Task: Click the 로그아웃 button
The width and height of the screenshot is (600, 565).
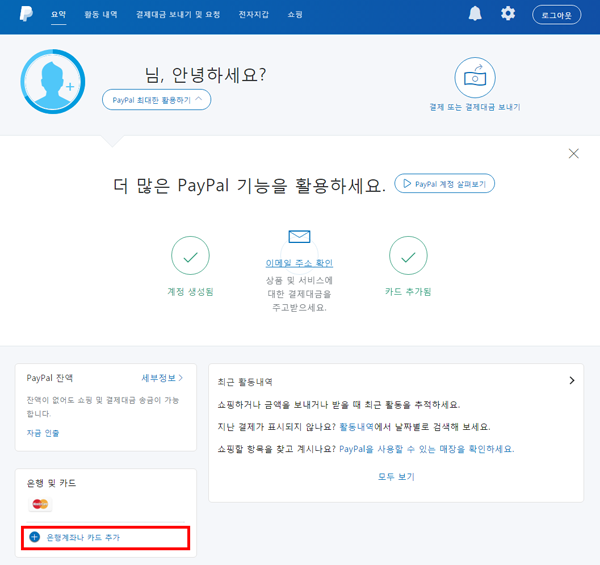Action: coord(556,15)
